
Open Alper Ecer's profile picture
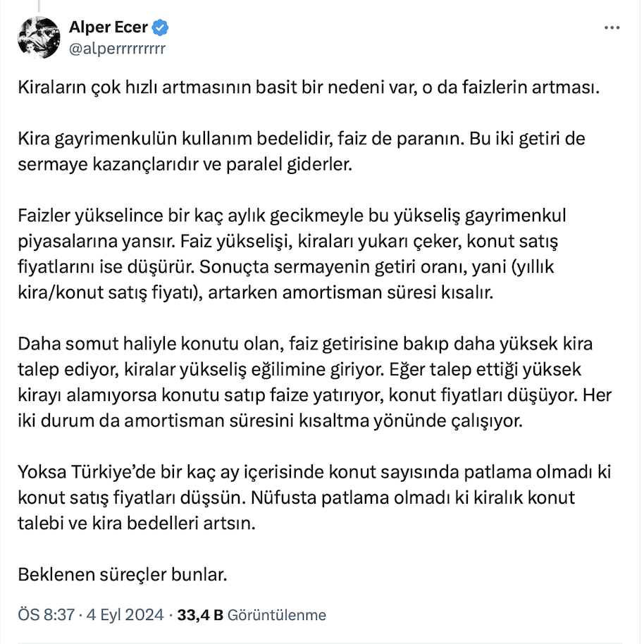pos(38,38)
